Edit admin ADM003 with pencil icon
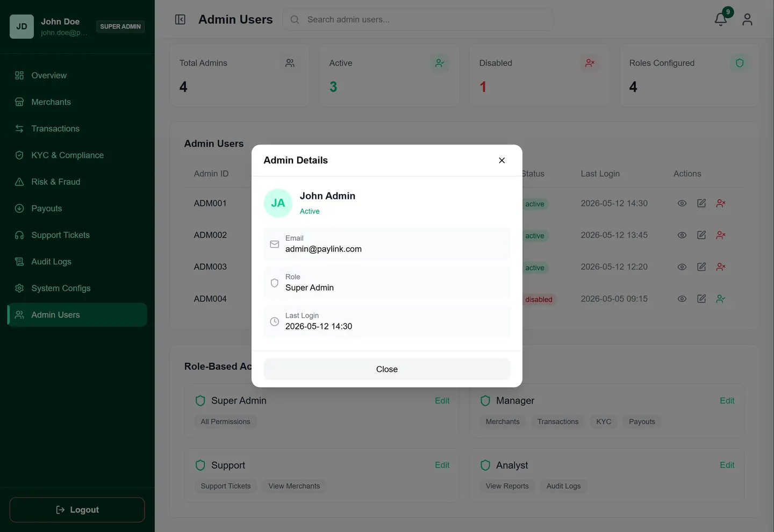This screenshot has width=774, height=532. pos(701,267)
